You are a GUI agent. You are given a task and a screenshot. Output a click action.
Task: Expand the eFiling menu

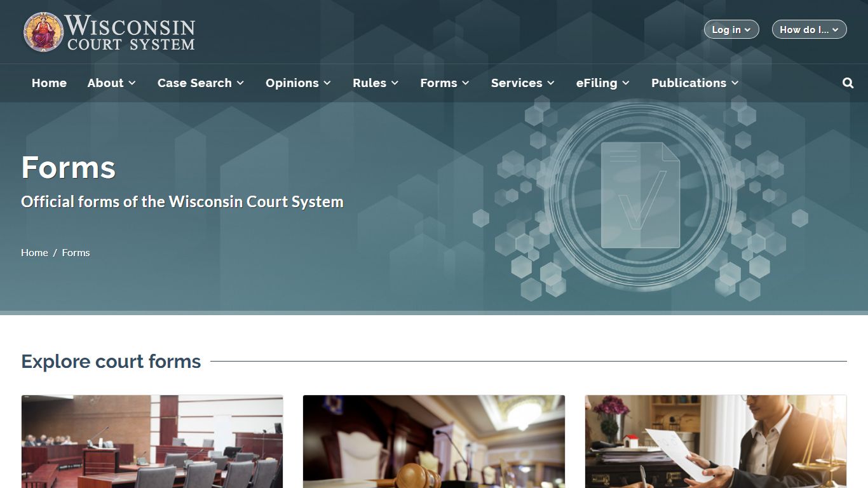coord(603,83)
